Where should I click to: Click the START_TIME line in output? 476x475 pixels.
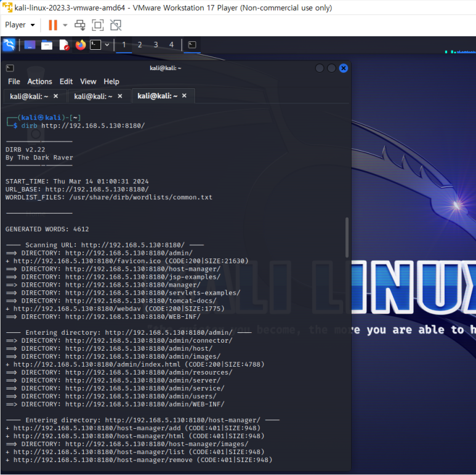[77, 182]
